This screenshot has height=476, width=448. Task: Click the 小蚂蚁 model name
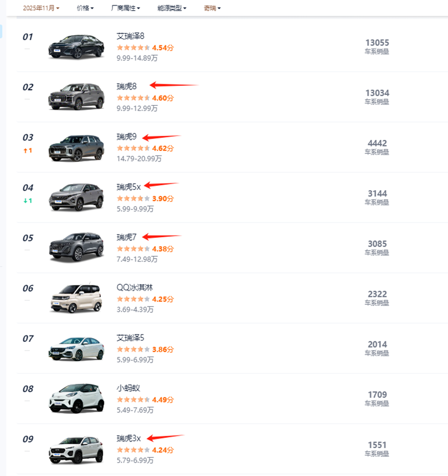point(128,388)
